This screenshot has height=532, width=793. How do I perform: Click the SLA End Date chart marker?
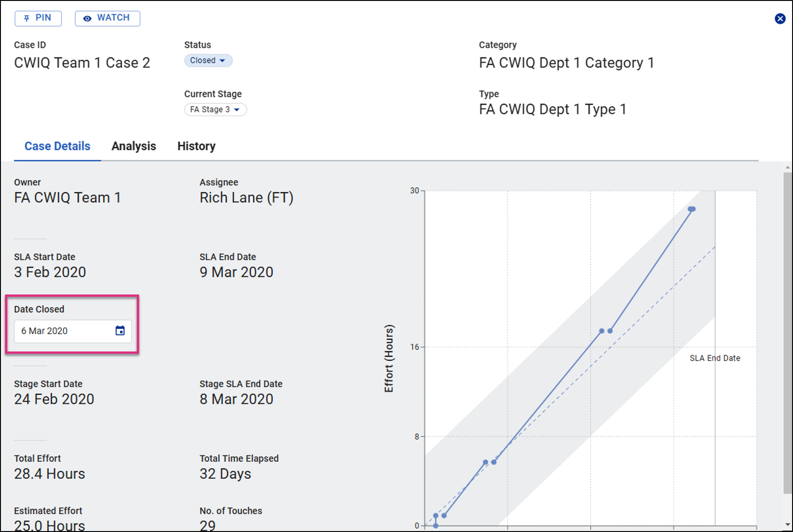pos(715,358)
